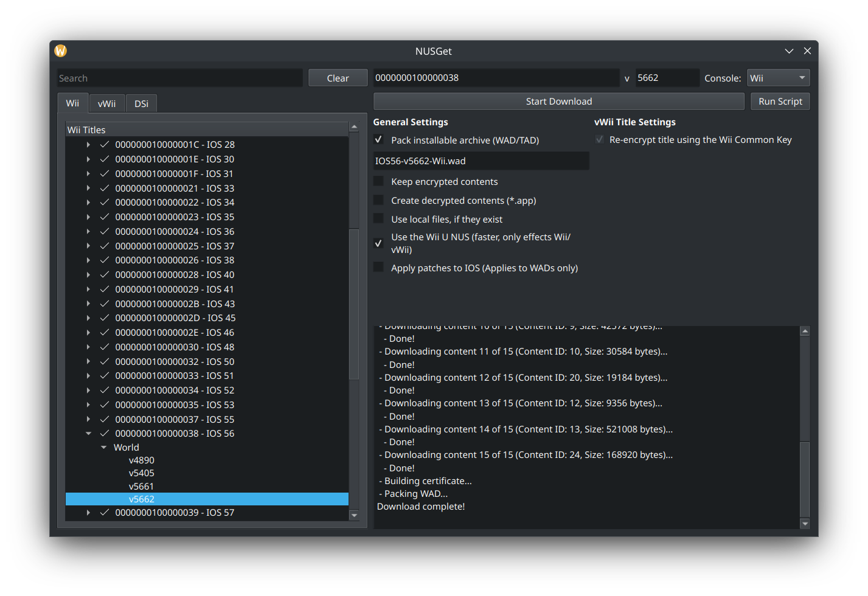Image resolution: width=868 pixels, height=596 pixels.
Task: Click Start Download button
Action: 558,102
